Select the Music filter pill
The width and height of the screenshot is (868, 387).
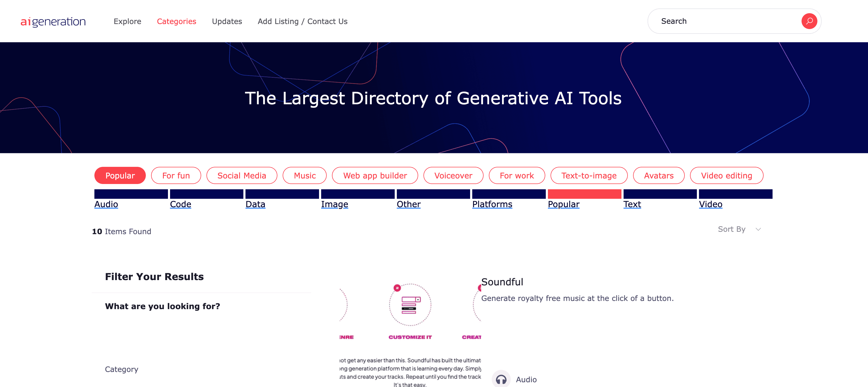[x=305, y=176]
